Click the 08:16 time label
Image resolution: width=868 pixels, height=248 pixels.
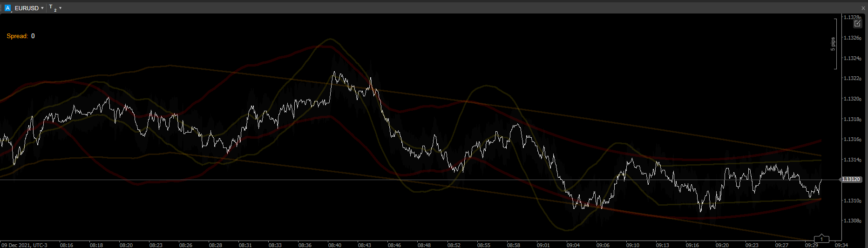coord(66,245)
